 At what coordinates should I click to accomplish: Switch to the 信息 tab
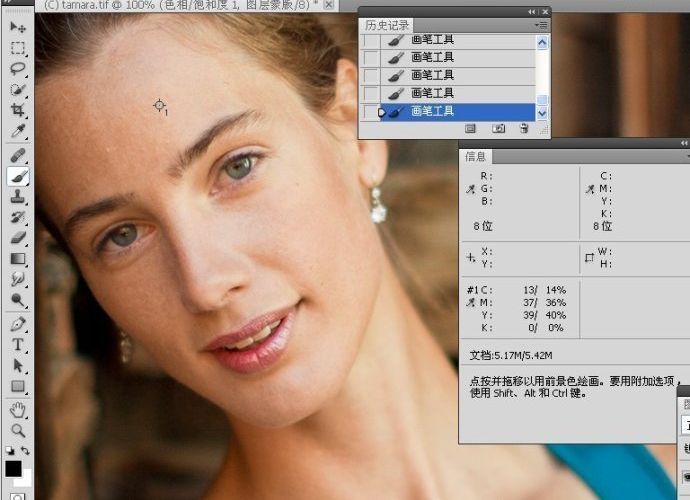[x=475, y=157]
